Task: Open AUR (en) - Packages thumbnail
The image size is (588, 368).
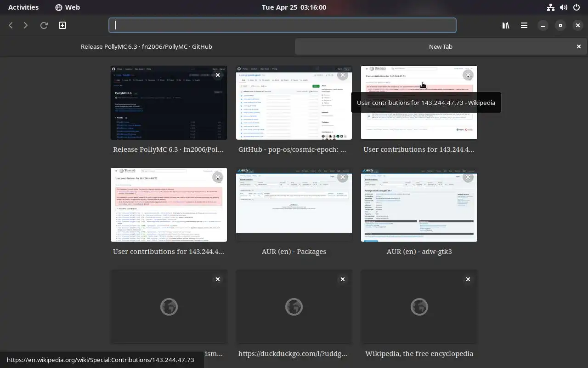Action: [x=294, y=205]
